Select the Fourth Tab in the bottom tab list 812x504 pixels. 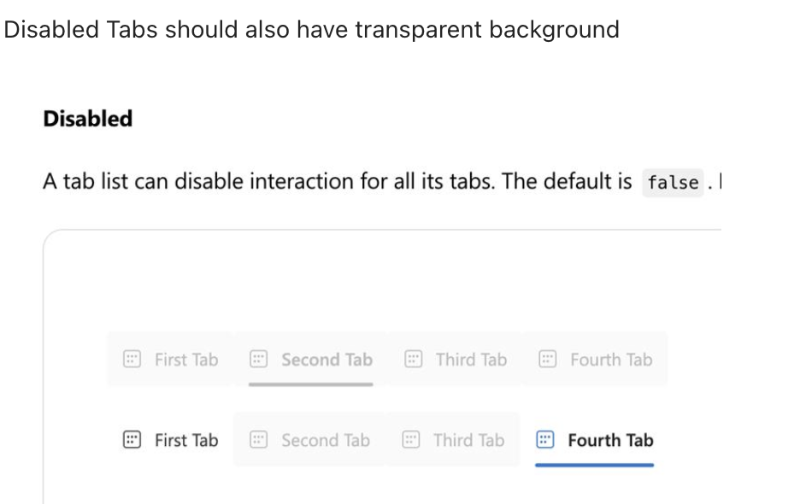(x=594, y=440)
